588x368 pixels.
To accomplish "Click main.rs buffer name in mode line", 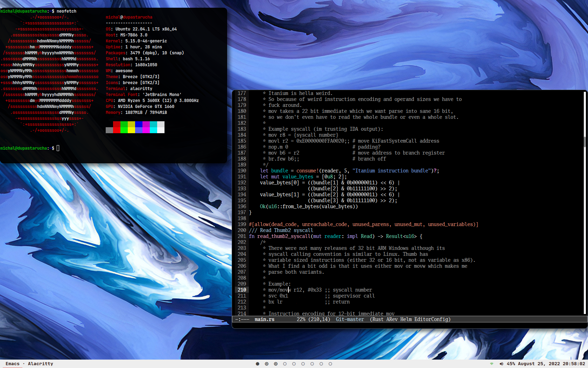I will click(x=264, y=319).
